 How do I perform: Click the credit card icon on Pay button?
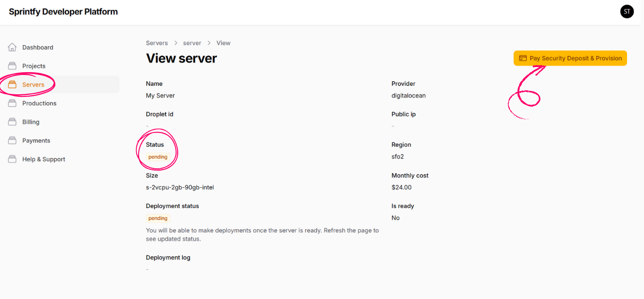pyautogui.click(x=522, y=58)
